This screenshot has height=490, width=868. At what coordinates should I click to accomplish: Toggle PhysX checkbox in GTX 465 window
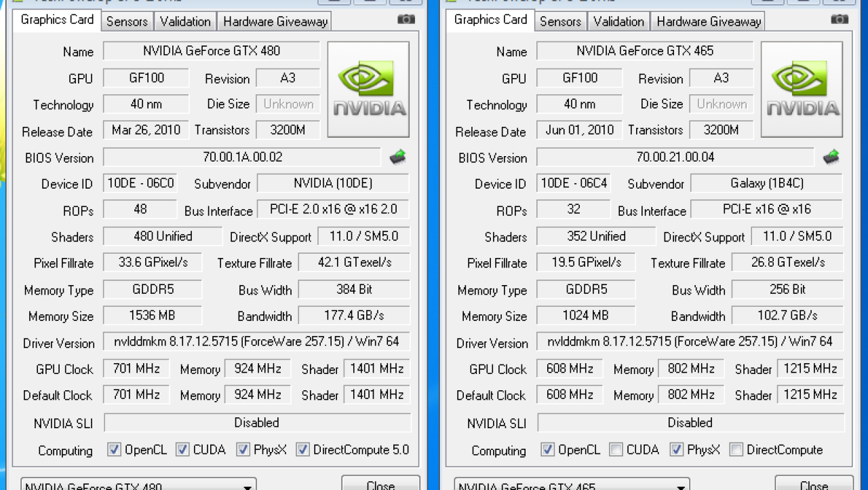[676, 449]
